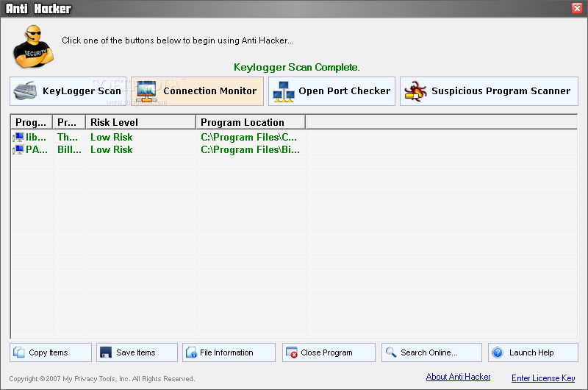Click Search Online...
The height and width of the screenshot is (390, 588).
coord(431,352)
